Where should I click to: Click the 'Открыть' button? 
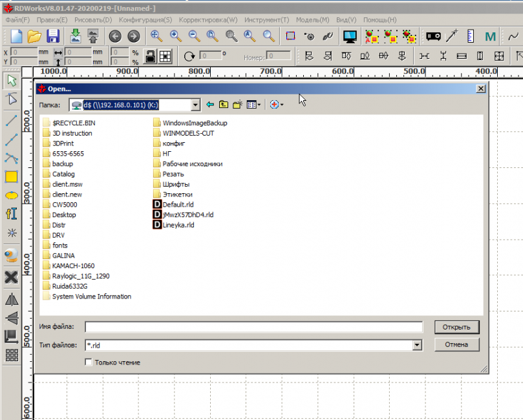coord(456,327)
